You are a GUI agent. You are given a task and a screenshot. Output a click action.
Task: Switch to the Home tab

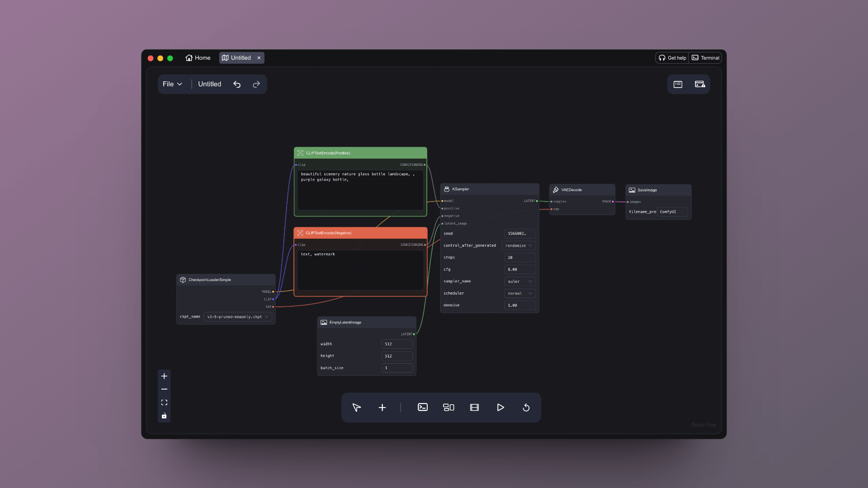click(x=198, y=58)
